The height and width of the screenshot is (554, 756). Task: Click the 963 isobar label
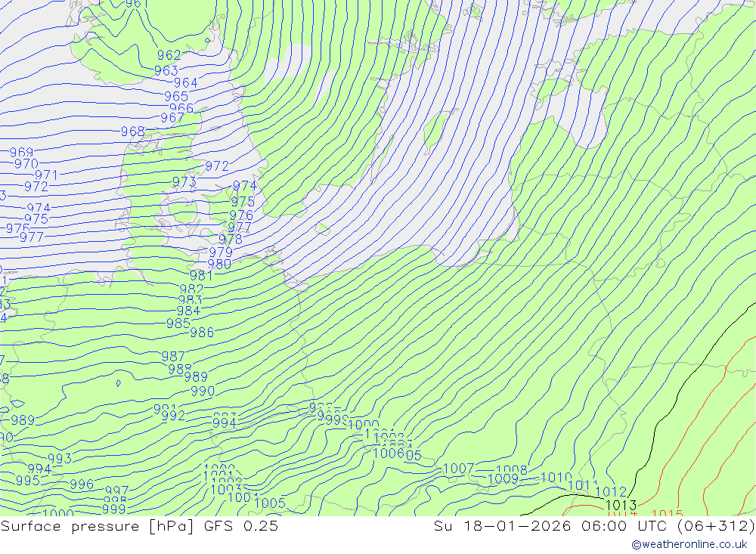point(166,71)
